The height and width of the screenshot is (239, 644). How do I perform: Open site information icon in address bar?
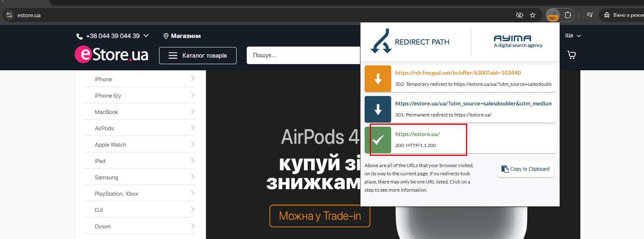coord(9,15)
